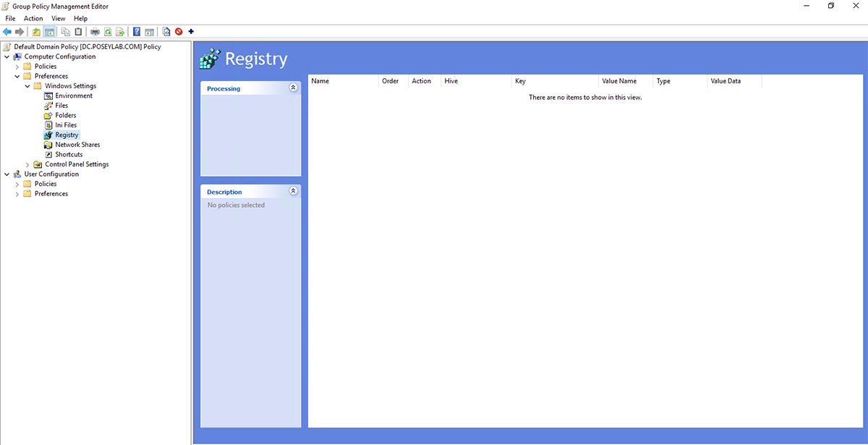Click the Print toolbar icon
Viewport: 868px width, 445px height.
click(x=95, y=32)
